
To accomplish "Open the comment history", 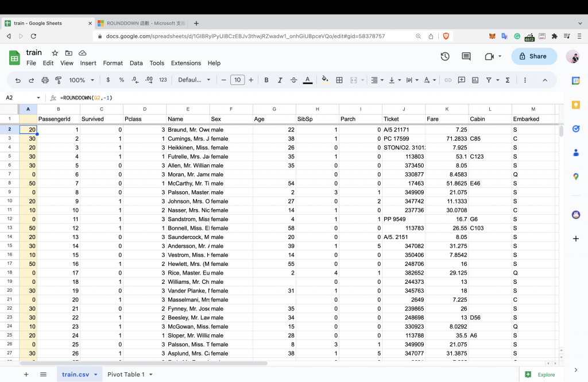I will pyautogui.click(x=466, y=56).
